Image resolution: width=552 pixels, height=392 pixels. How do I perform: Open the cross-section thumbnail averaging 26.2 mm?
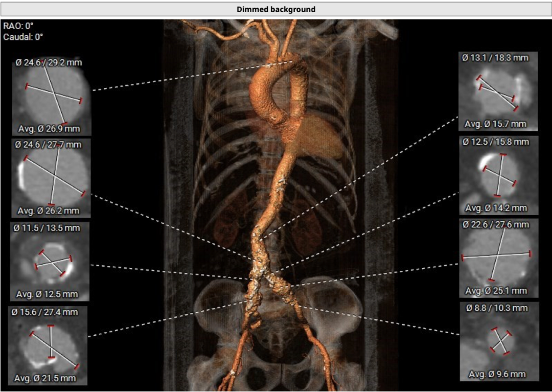tap(52, 178)
